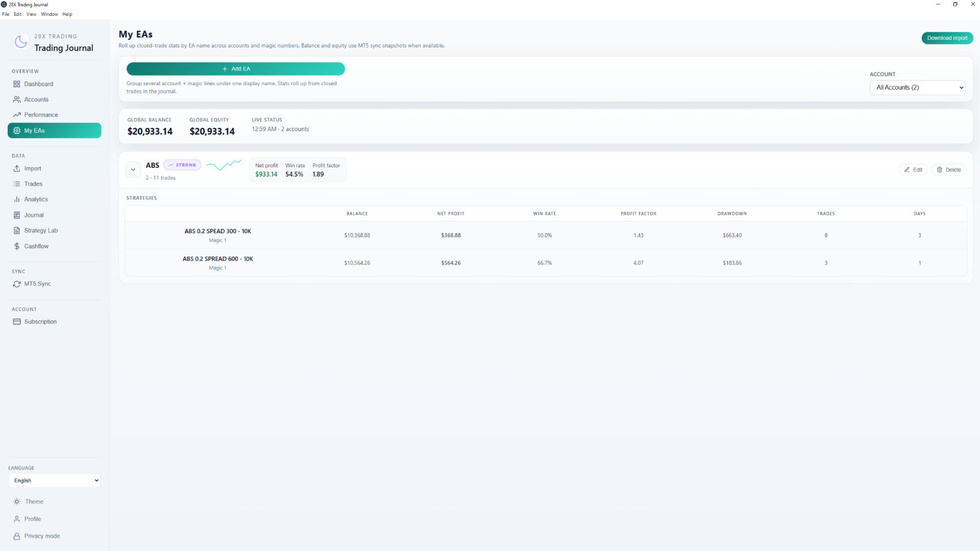Click the Download report button
This screenshot has height=551, width=980.
[x=947, y=38]
